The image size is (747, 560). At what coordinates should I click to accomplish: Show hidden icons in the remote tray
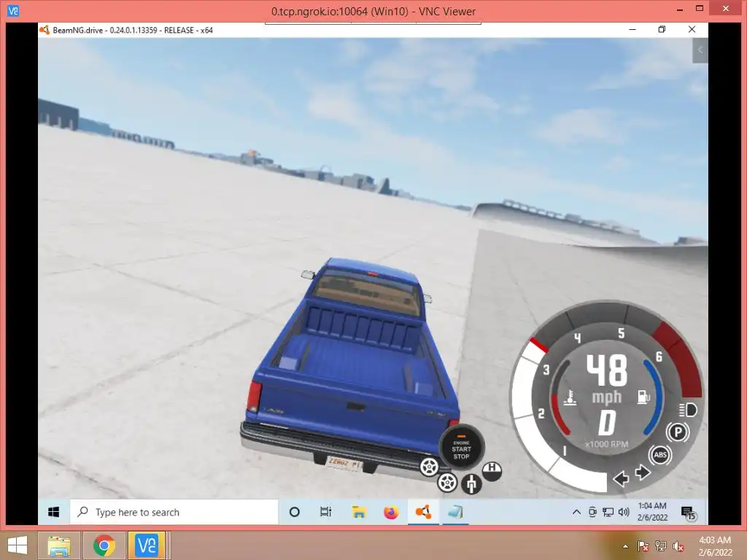coord(576,512)
